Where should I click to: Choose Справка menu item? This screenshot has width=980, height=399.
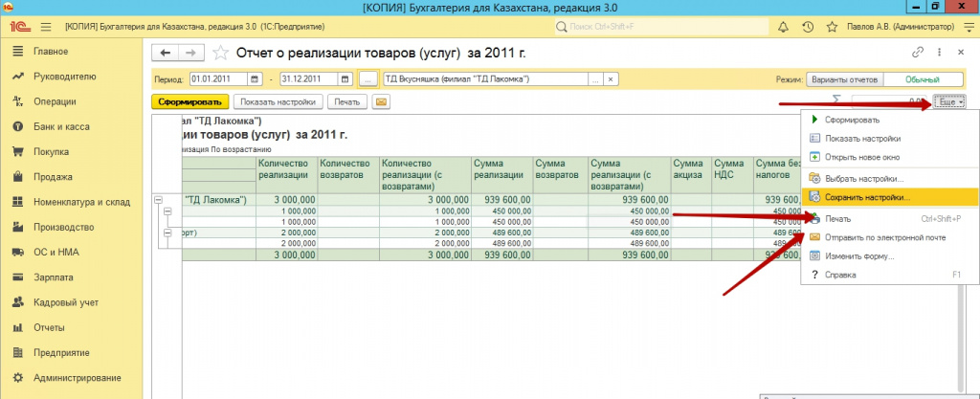coord(889,275)
